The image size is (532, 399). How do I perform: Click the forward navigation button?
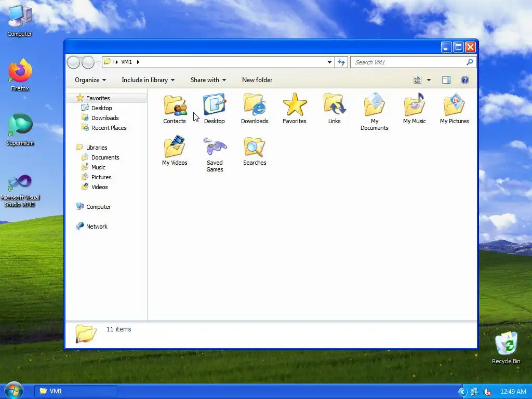click(88, 62)
